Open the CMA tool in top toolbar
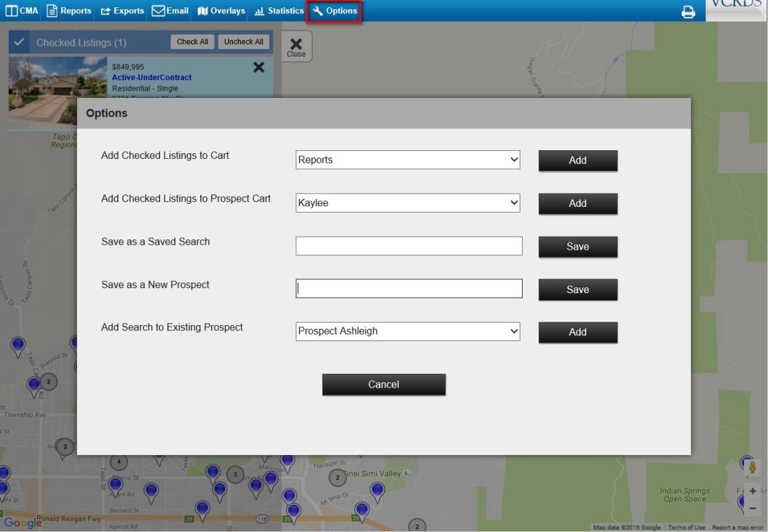This screenshot has width=768, height=532. [22, 10]
